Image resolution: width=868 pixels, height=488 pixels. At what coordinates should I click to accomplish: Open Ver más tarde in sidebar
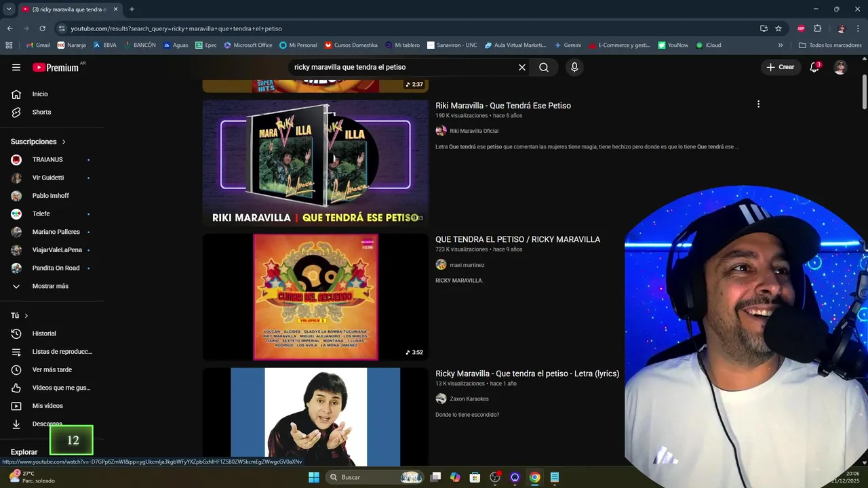point(52,369)
